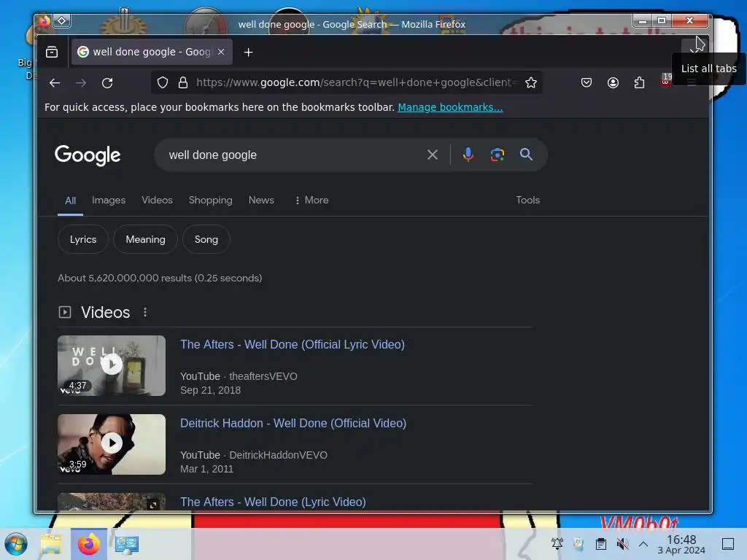747x560 pixels.
Task: Play Deitrick Haddon video thumbnail
Action: 112,444
